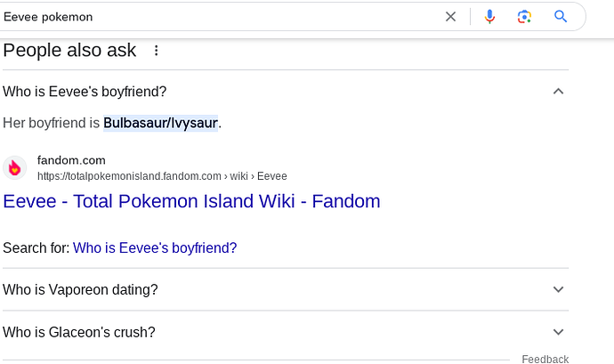The width and height of the screenshot is (614, 364).
Task: Click the Who is Eevee's boyfriend? question heading
Action: point(85,92)
